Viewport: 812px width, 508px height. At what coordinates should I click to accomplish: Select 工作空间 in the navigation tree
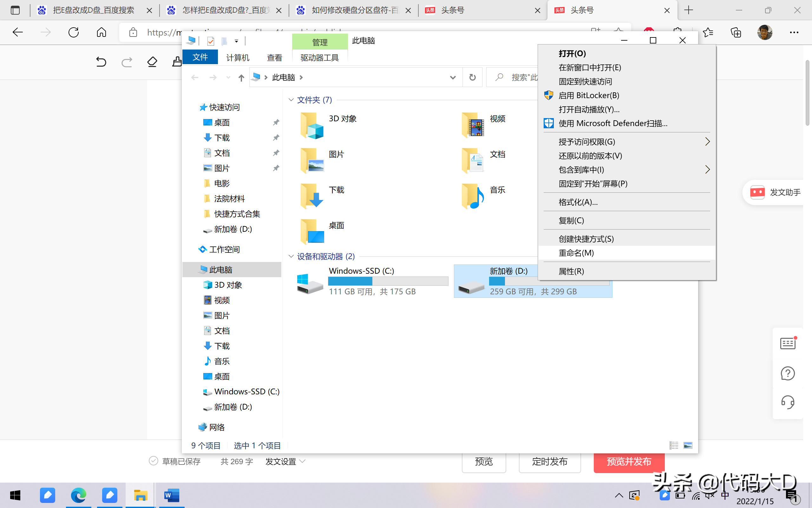click(x=224, y=249)
